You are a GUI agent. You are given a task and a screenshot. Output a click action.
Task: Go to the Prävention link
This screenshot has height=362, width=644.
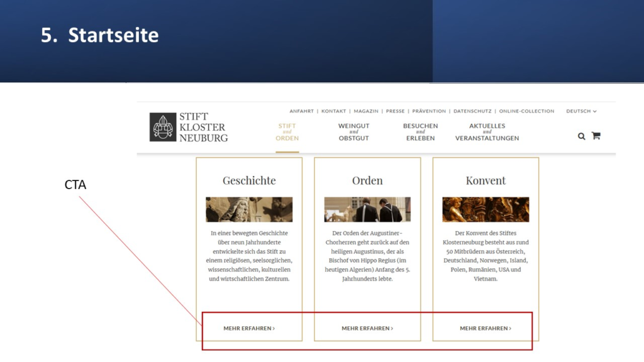click(429, 111)
